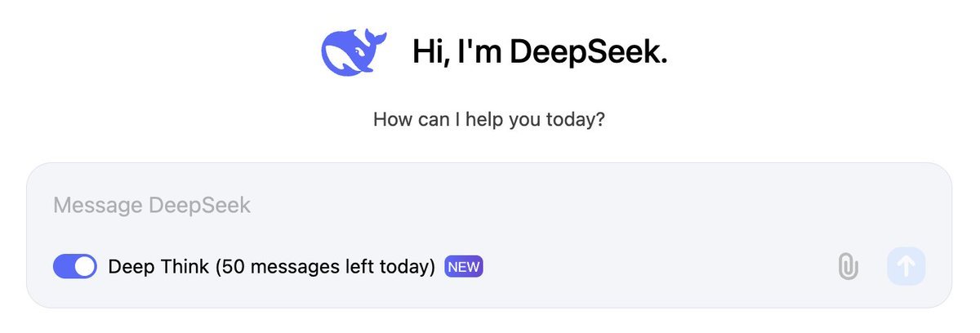Click "How can I help you today?" text
This screenshot has height=333, width=980.
pos(489,119)
